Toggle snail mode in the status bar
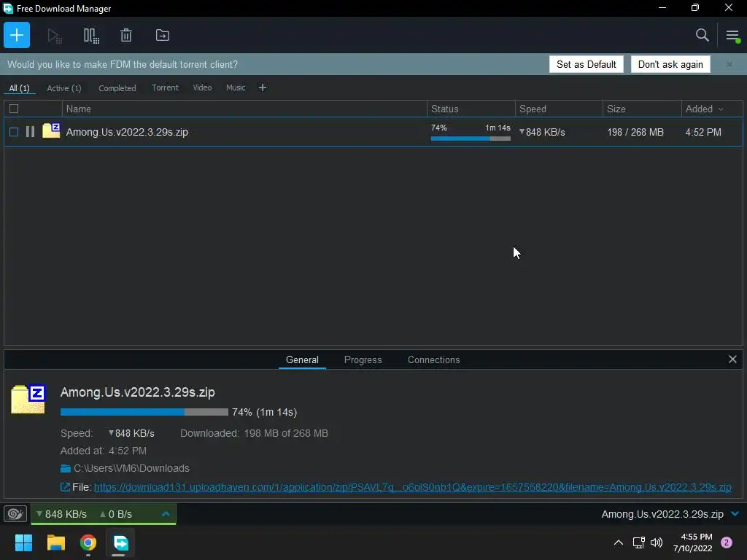 click(15, 514)
